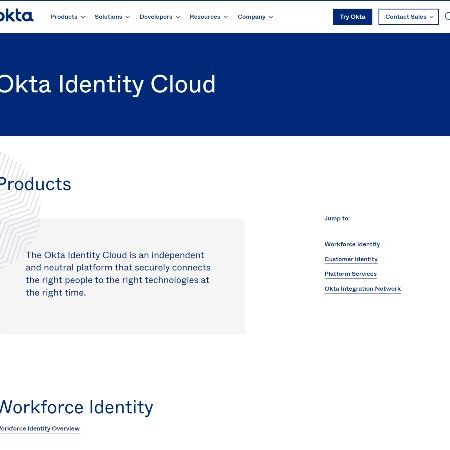450x450 pixels.
Task: Open the Resources menu
Action: 205,17
